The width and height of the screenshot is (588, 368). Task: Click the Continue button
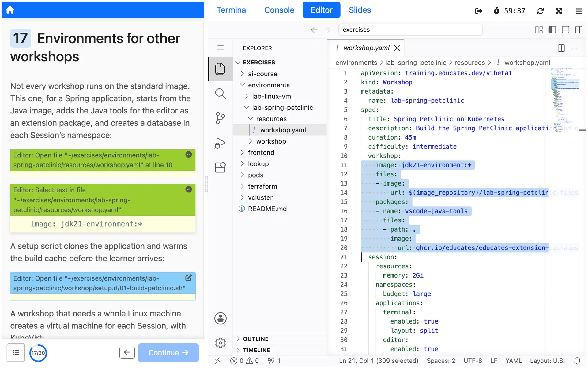click(168, 353)
